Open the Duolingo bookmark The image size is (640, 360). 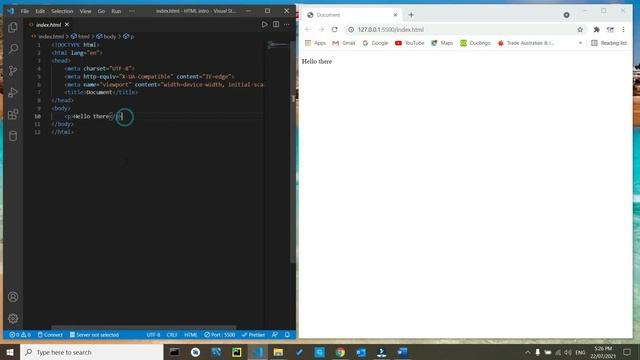click(x=476, y=43)
